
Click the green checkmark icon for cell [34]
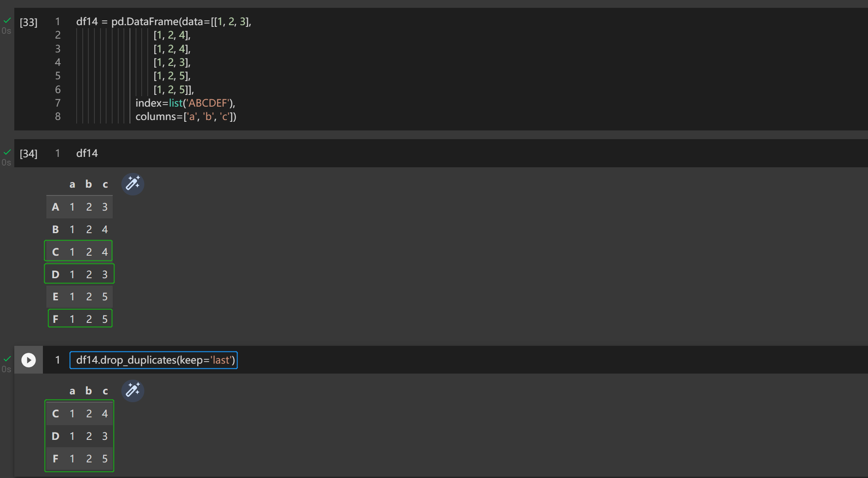pyautogui.click(x=7, y=151)
